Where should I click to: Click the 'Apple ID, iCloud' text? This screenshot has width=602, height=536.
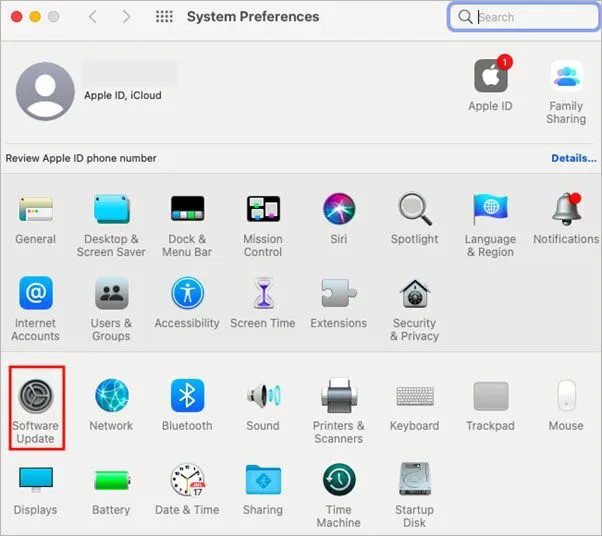123,95
